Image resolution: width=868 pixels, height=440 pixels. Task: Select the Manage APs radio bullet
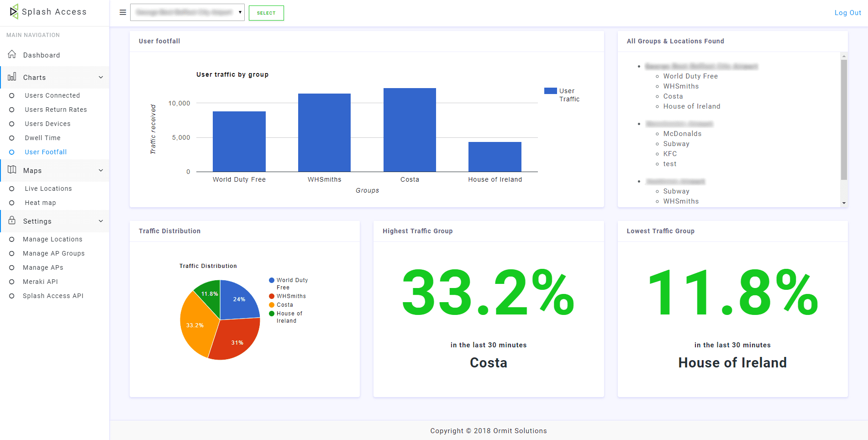[x=12, y=267]
